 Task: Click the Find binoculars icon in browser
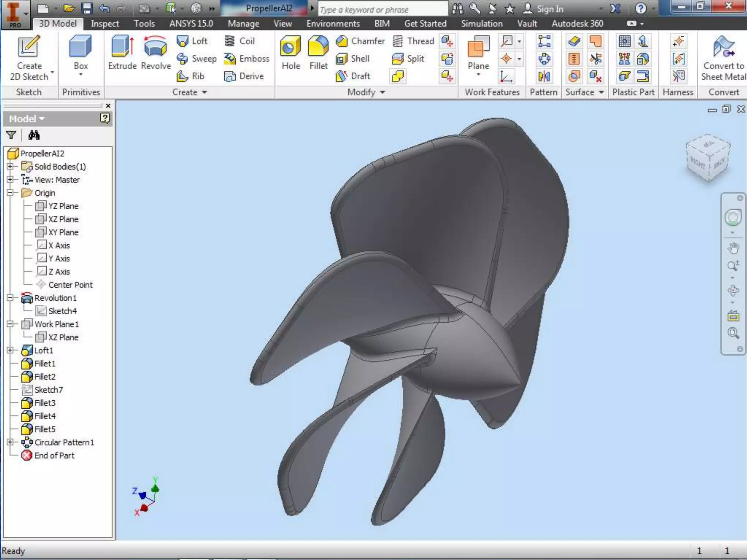pos(34,135)
